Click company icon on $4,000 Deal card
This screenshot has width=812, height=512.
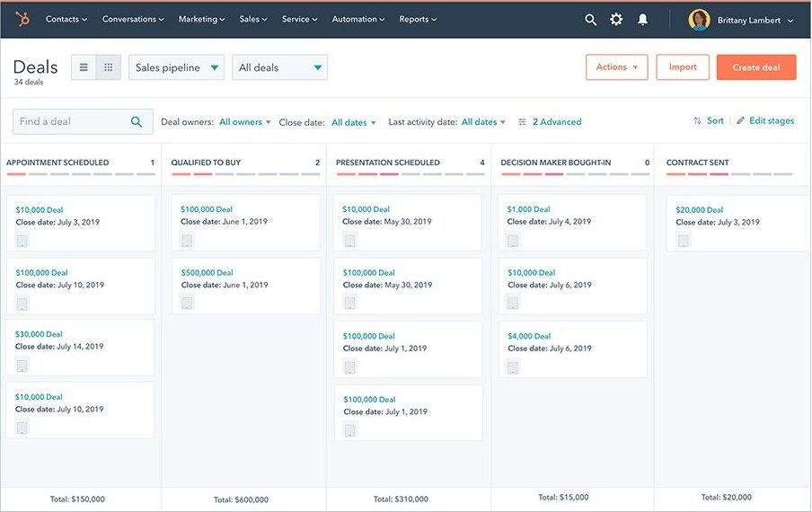pyautogui.click(x=513, y=367)
